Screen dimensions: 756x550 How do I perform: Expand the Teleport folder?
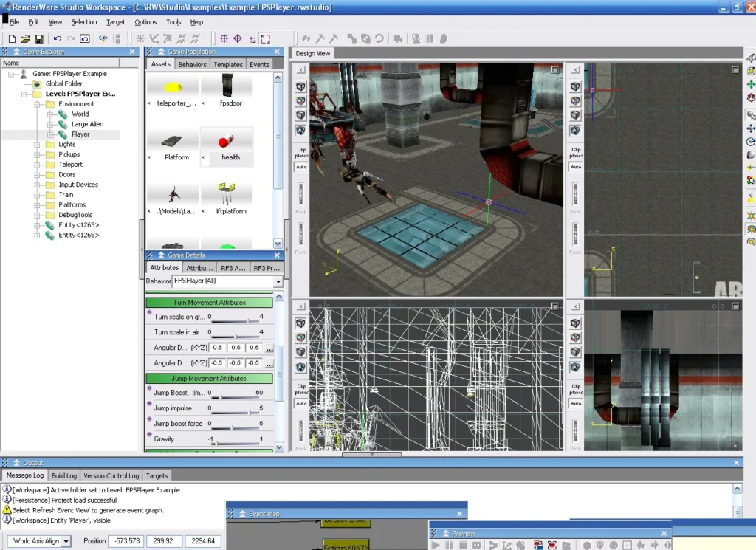[x=37, y=165]
